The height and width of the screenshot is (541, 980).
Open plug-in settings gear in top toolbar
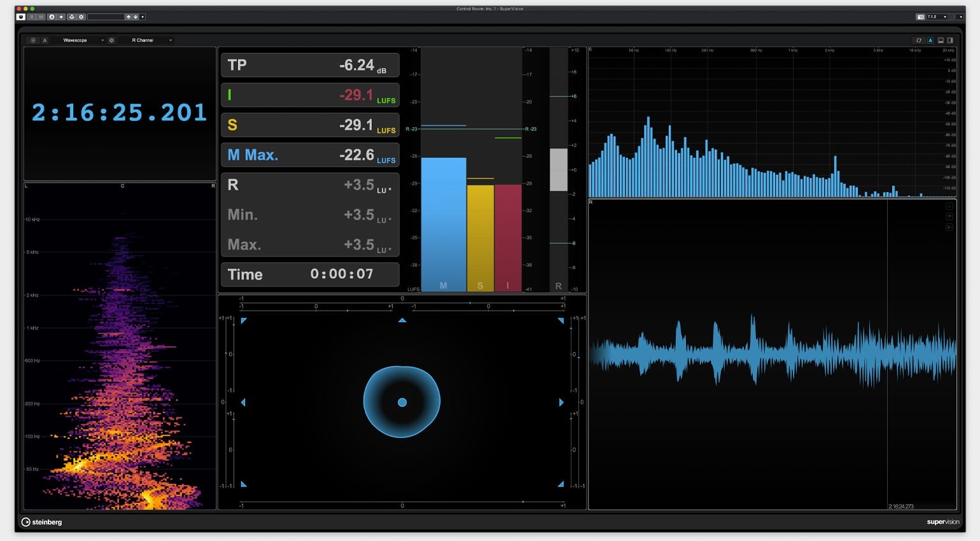(81, 17)
